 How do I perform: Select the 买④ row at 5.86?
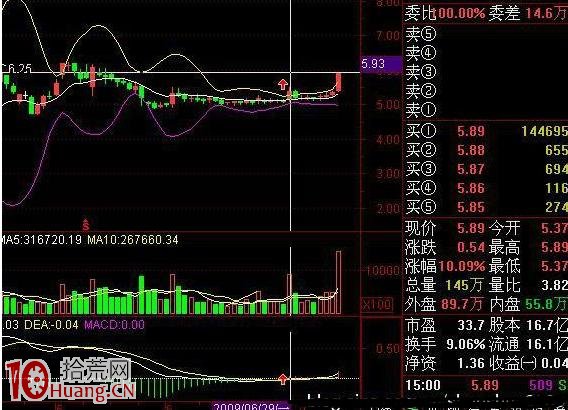pos(486,188)
